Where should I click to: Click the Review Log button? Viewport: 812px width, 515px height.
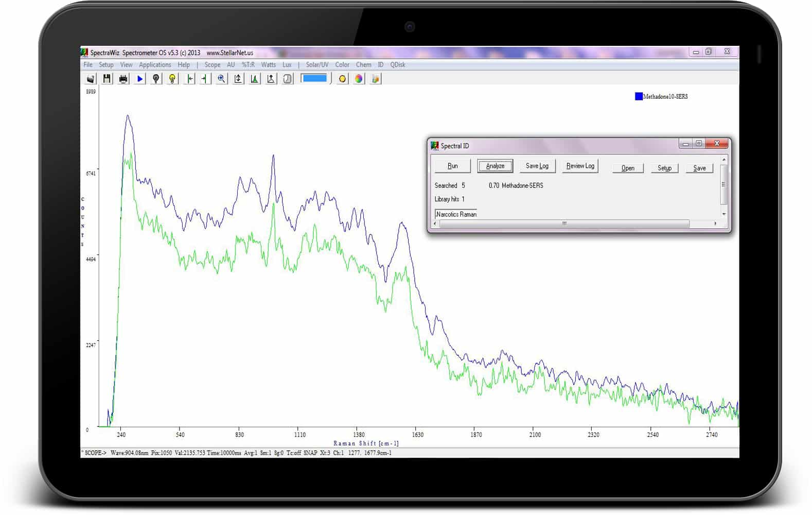(x=580, y=166)
